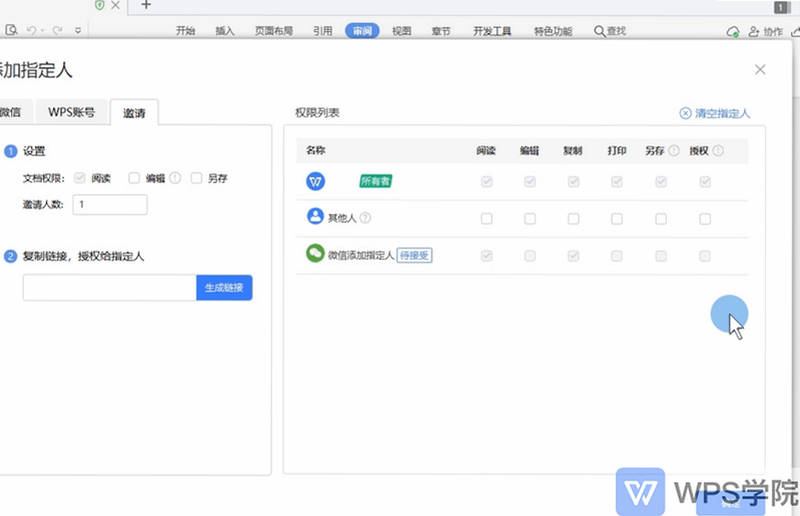Screen dimensions: 800x516
Task: Click the 所有者 owner badge
Action: click(x=376, y=181)
